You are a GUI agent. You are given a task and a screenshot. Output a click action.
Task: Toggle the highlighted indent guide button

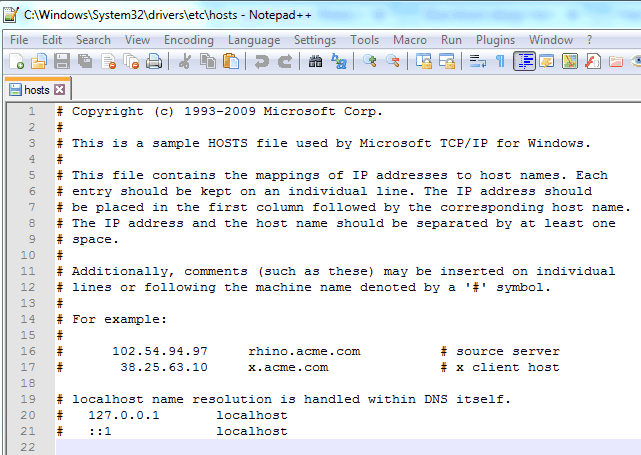tap(524, 61)
